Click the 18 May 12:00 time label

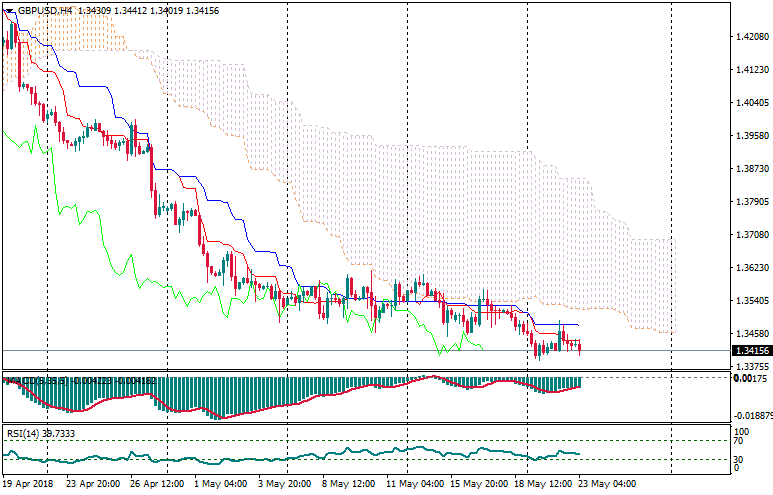(x=544, y=484)
